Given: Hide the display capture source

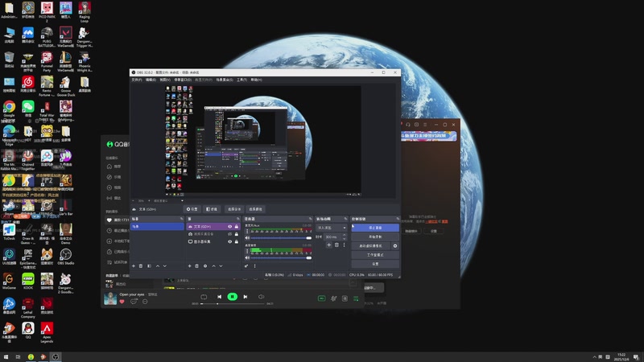Looking at the screenshot, I should 229,242.
